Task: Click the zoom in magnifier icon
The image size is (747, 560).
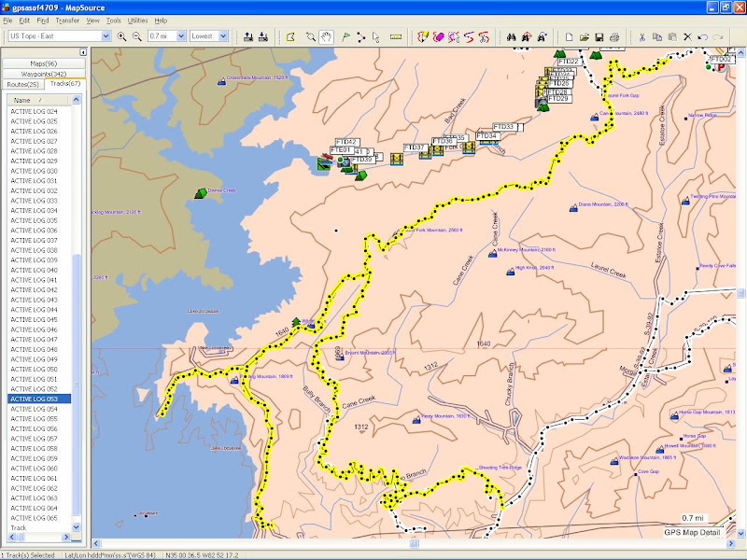Action: [x=122, y=36]
